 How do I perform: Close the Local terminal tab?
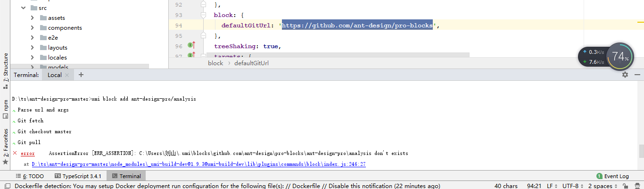(67, 75)
